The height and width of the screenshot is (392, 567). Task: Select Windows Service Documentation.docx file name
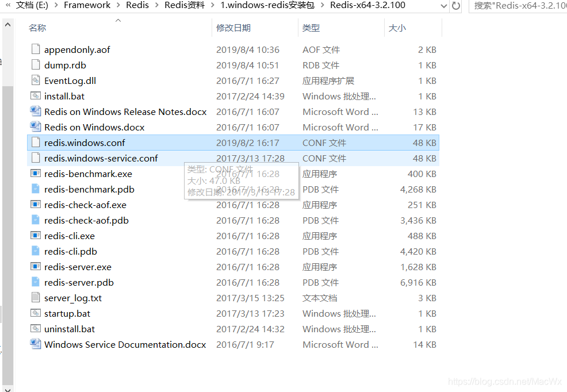click(x=125, y=345)
